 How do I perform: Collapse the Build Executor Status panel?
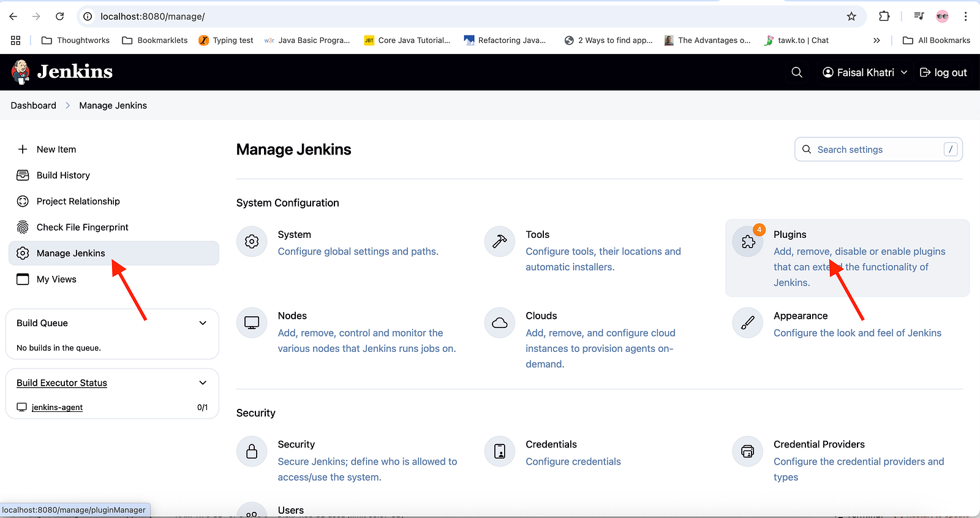pos(203,383)
